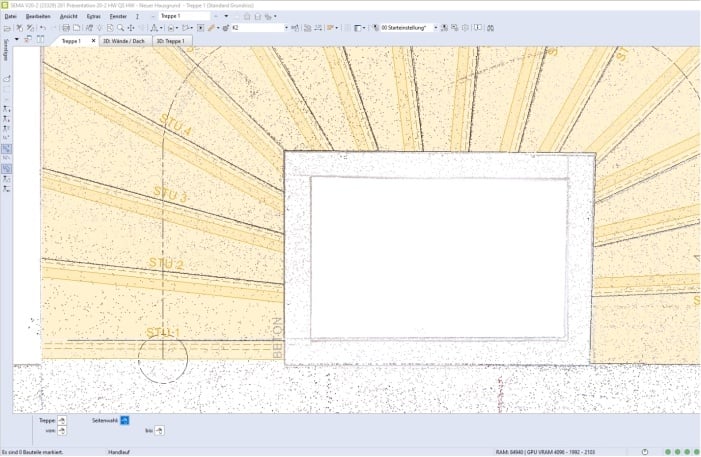Screen dimensions: 701x457
Task: Click the binoculars search icon
Action: pos(490,28)
